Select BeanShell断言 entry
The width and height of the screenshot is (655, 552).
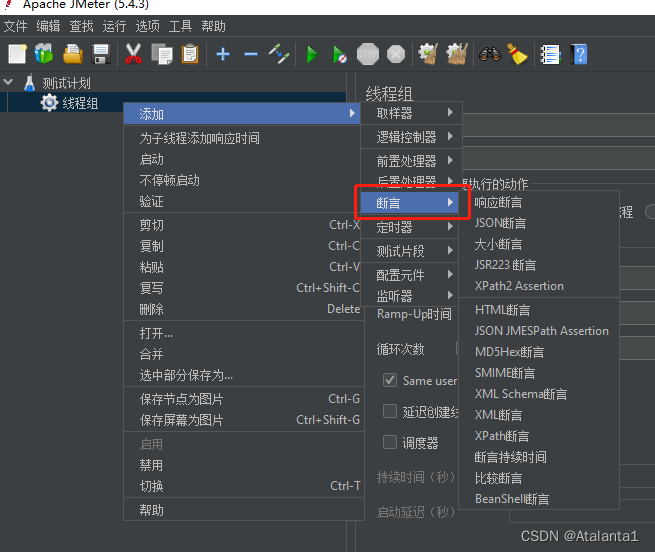(x=539, y=499)
